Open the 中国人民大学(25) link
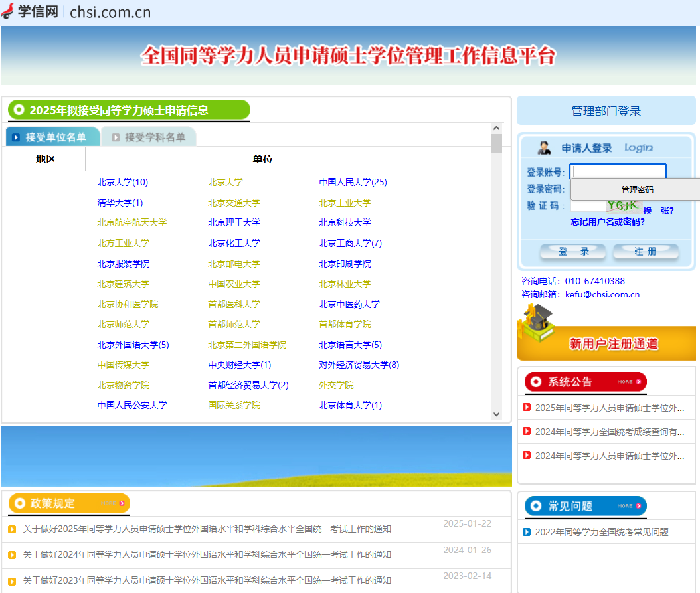Viewport: 700px width, 593px height. [x=353, y=182]
